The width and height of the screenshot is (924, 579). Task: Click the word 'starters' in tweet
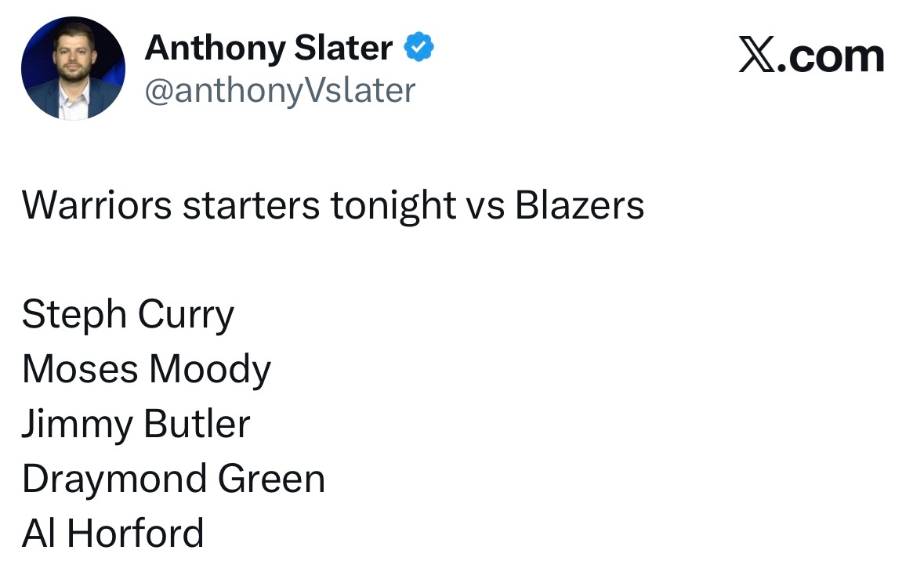pyautogui.click(x=251, y=205)
